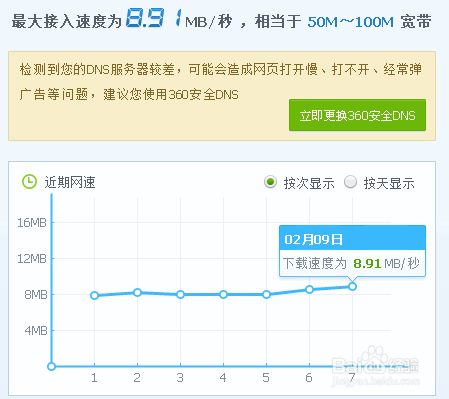Click x-axis label 4
Screen dimensions: 449x399
223,378
